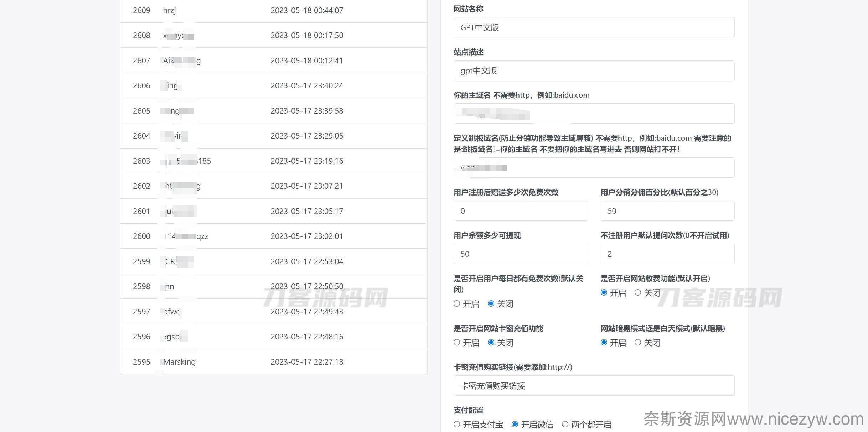Screen dimensions: 868x432
Task: Click user ID 2604 cell
Action: click(x=141, y=136)
